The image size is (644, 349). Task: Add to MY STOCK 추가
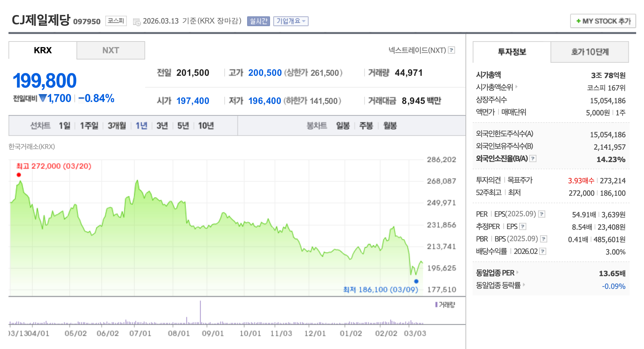603,21
